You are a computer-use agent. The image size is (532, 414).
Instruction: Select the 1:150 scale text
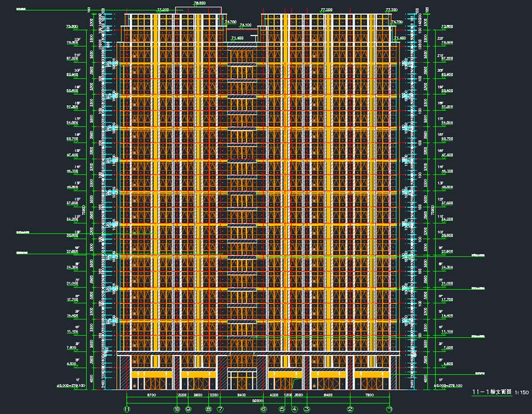[522, 392]
